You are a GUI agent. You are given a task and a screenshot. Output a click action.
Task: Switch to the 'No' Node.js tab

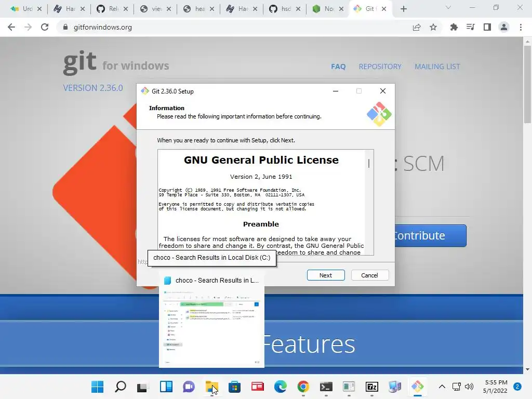pyautogui.click(x=328, y=9)
